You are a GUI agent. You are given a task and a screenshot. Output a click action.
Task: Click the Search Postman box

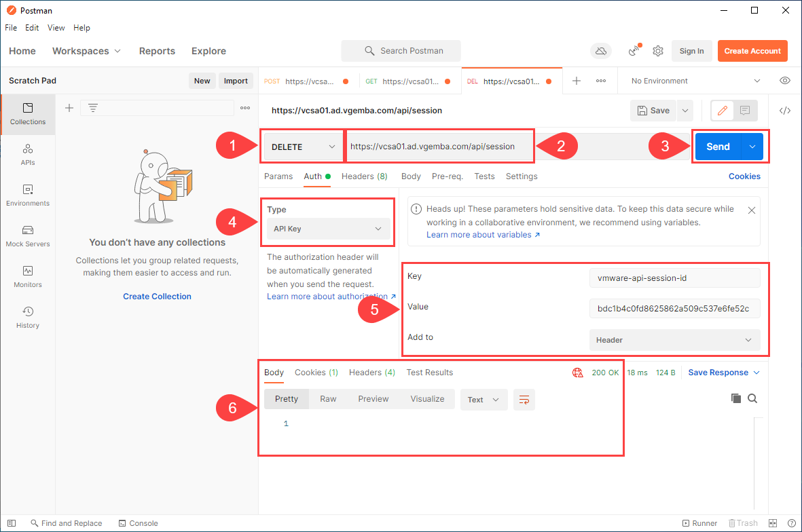coord(401,51)
